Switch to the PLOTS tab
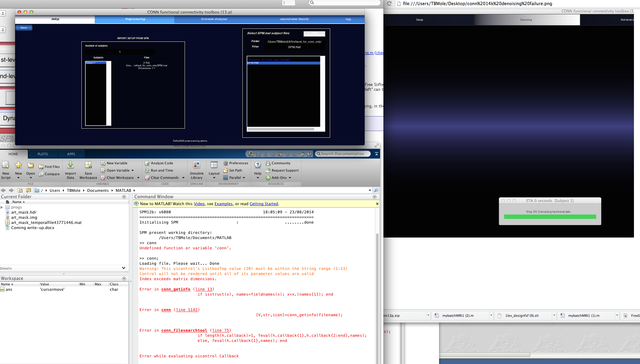The height and width of the screenshot is (364, 640). pos(42,154)
